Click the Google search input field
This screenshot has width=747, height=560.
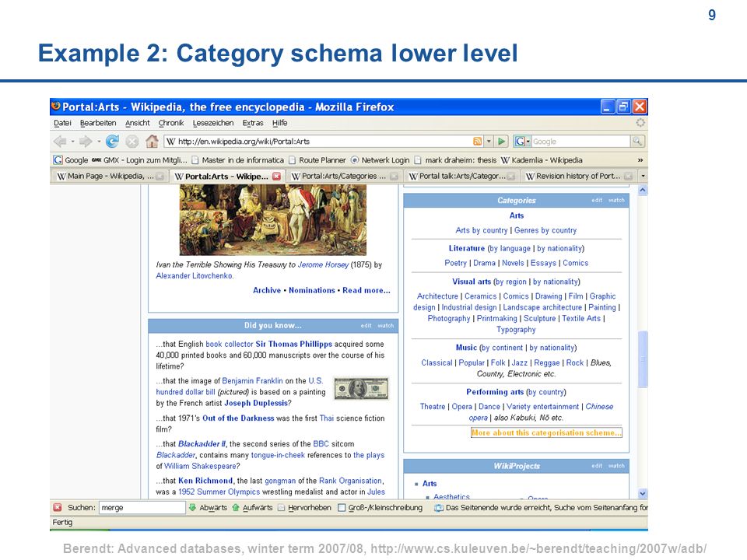point(580,142)
